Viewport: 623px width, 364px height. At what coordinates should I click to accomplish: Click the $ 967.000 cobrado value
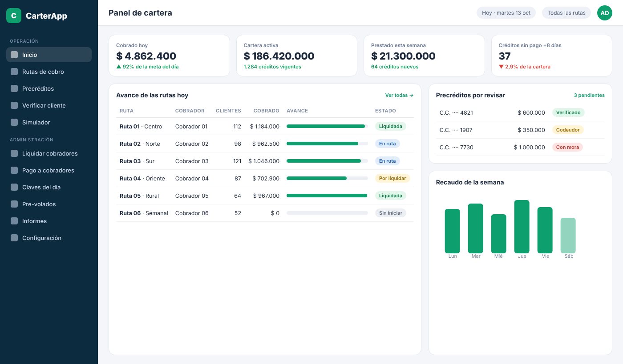click(266, 196)
